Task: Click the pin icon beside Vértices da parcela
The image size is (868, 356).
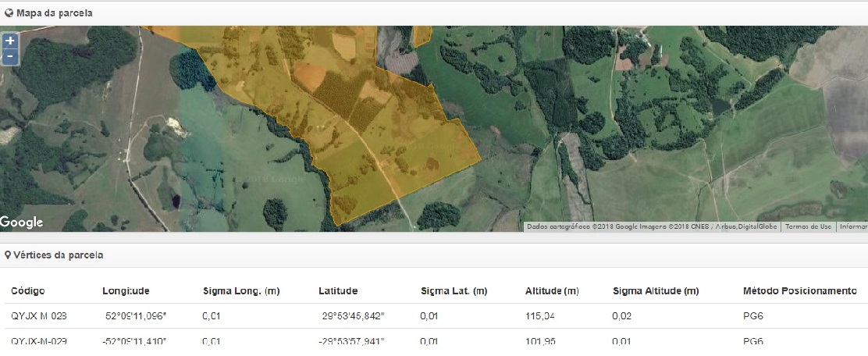Action: click(x=9, y=255)
